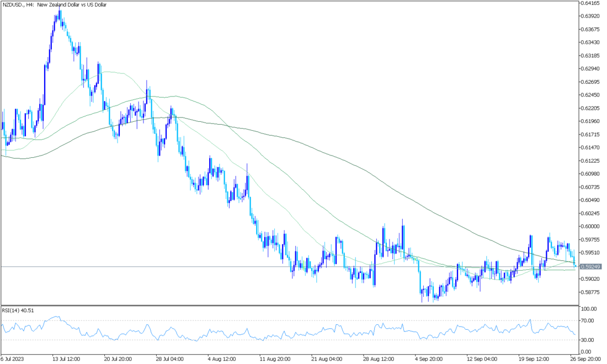Click the 0.59020 price axis label
This screenshot has height=364, width=607.
(591, 279)
